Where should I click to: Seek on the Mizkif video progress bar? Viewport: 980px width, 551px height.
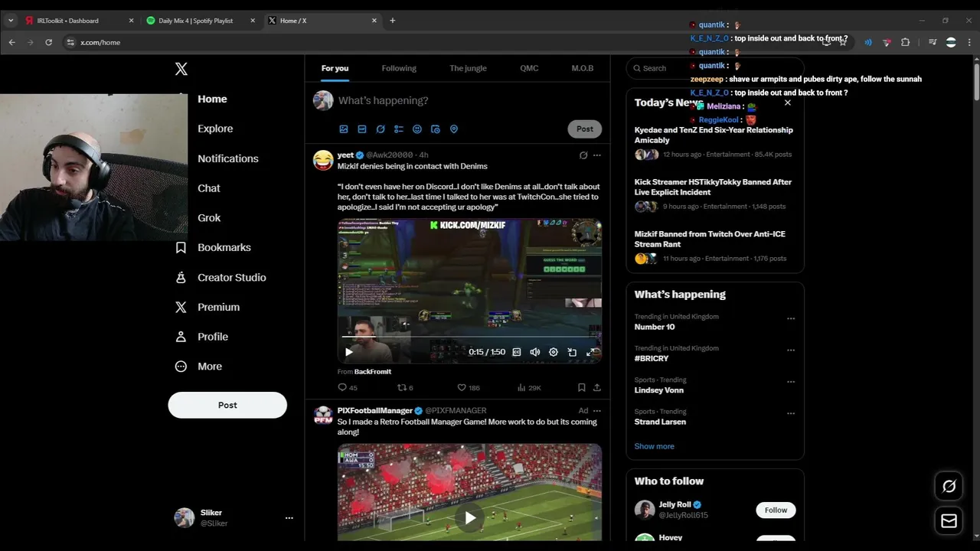[x=469, y=337]
